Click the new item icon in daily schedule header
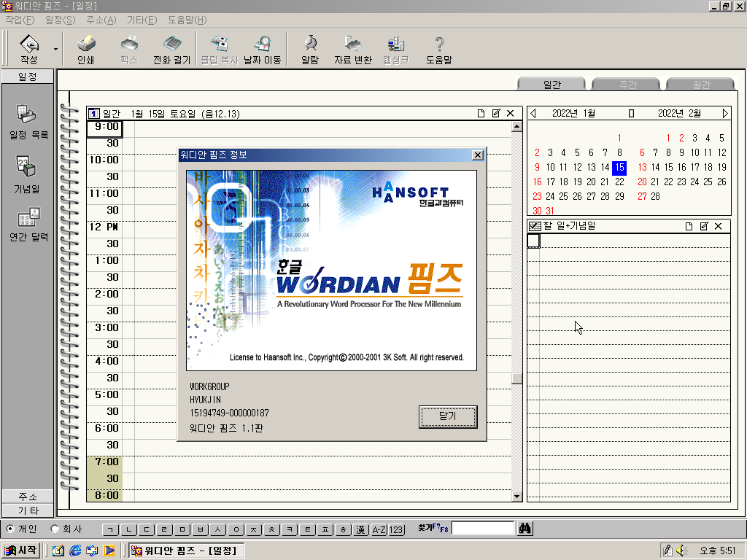This screenshot has height=560, width=747. 481,113
